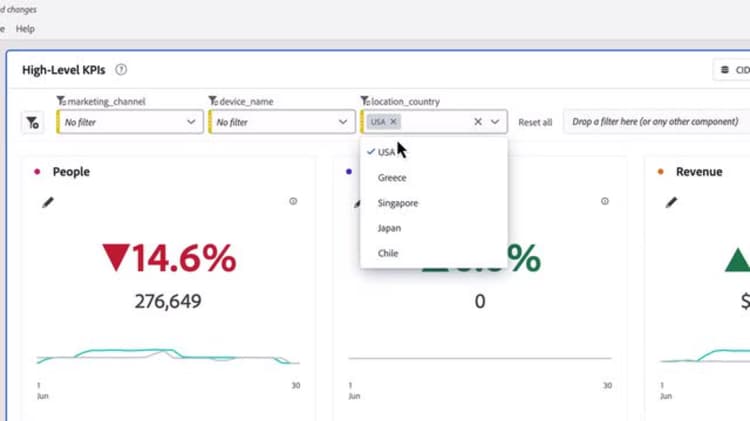Edit the People visualization with pencil icon
Image resolution: width=750 pixels, height=421 pixels.
click(x=48, y=202)
